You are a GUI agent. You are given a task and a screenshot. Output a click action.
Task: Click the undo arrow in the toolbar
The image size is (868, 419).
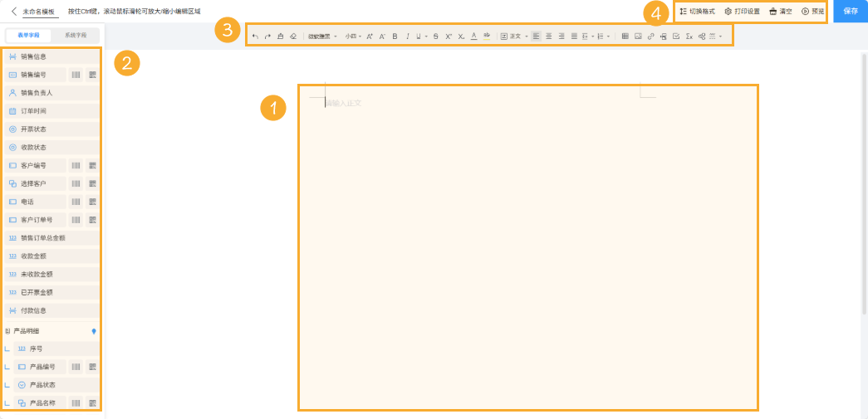(255, 37)
